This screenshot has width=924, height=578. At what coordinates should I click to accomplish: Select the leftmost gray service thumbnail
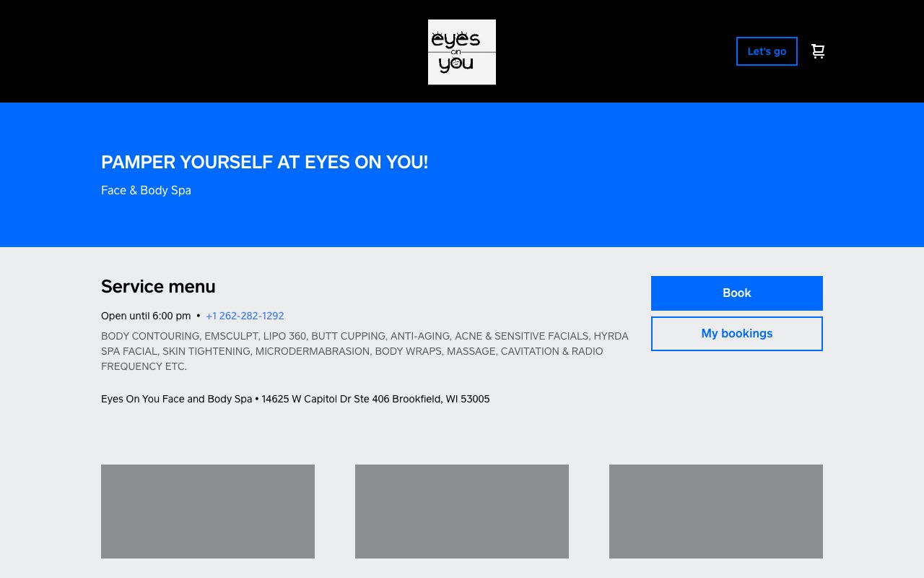(x=208, y=512)
